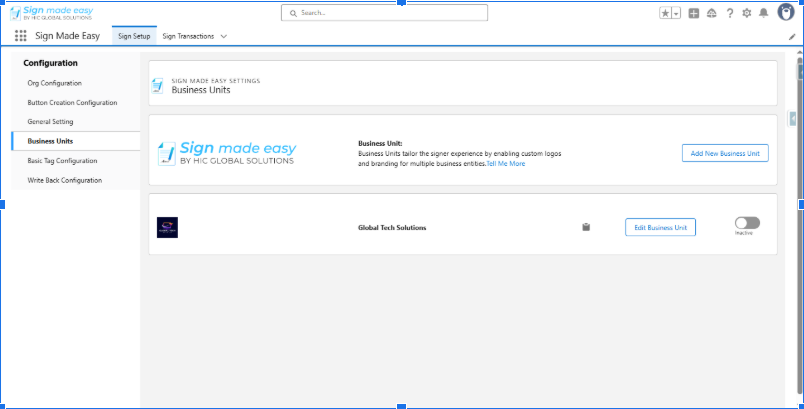Viewport: 804px width, 409px height.
Task: Switch to the Sign Setup tab
Action: [134, 36]
